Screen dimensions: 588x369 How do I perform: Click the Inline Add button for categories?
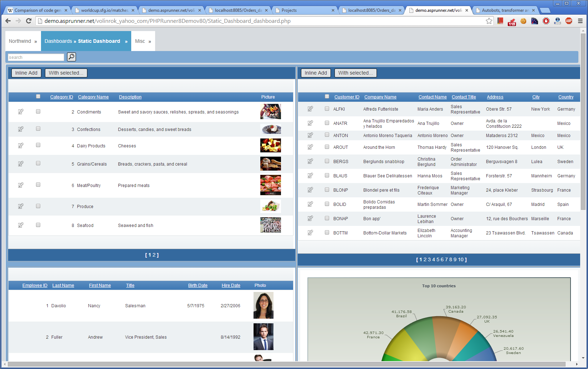coord(26,73)
